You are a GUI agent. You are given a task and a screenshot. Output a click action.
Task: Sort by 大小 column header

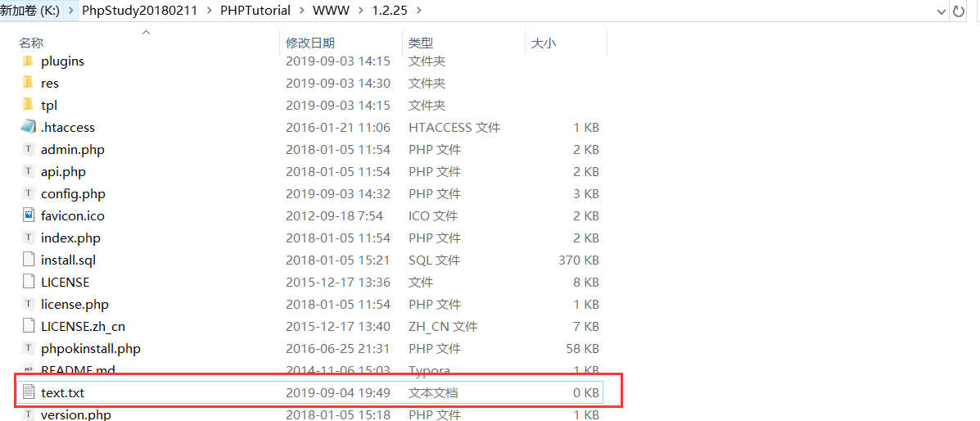(544, 43)
